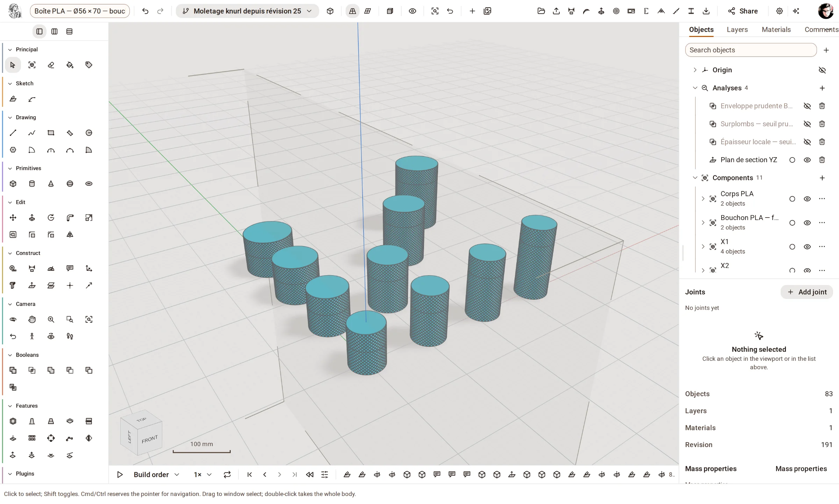Add a new component with plus

pyautogui.click(x=822, y=178)
